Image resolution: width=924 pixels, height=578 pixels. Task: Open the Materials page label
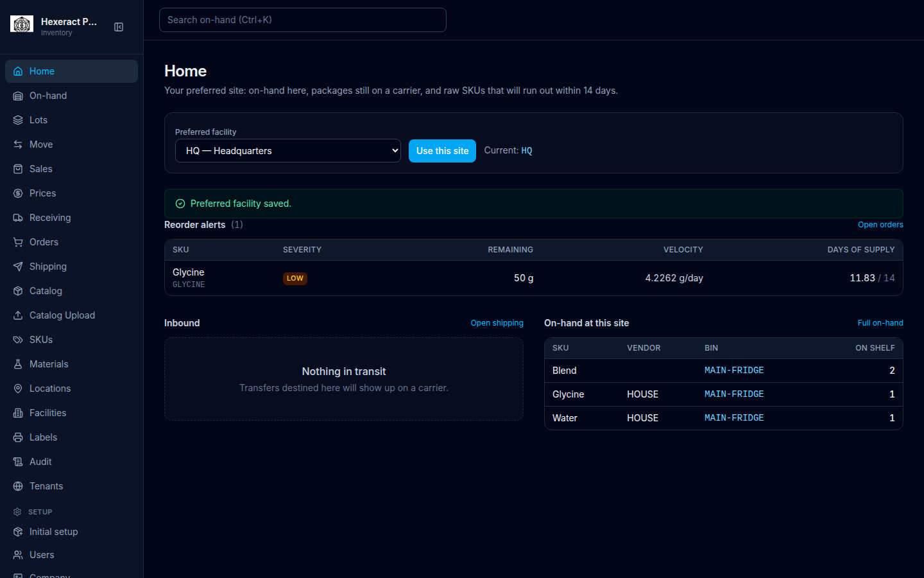(49, 364)
